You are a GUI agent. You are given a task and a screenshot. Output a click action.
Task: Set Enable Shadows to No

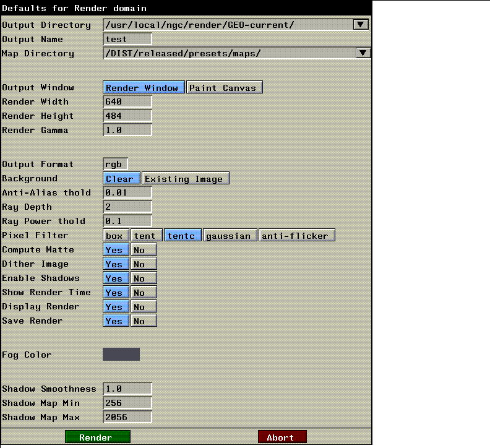click(x=144, y=278)
